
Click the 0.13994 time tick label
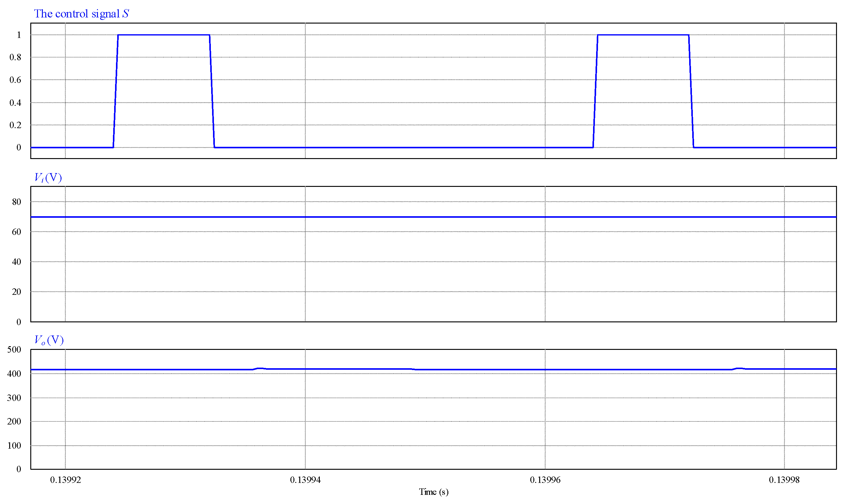[x=305, y=480]
